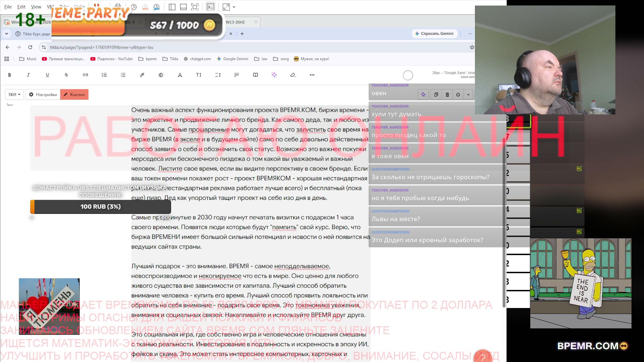The height and width of the screenshot is (362, 644).
Task: Toggle bold text formatting
Action: [9, 75]
